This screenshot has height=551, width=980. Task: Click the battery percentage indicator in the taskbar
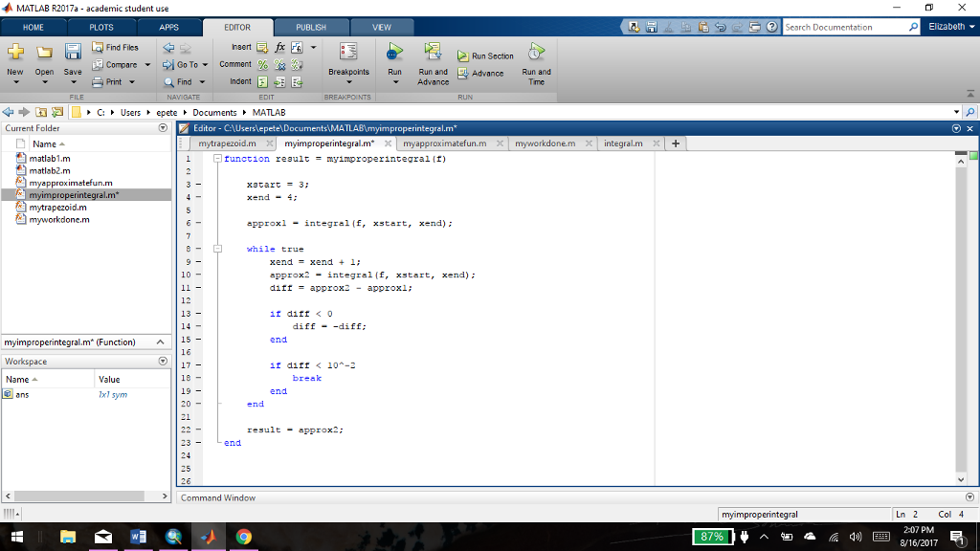712,537
